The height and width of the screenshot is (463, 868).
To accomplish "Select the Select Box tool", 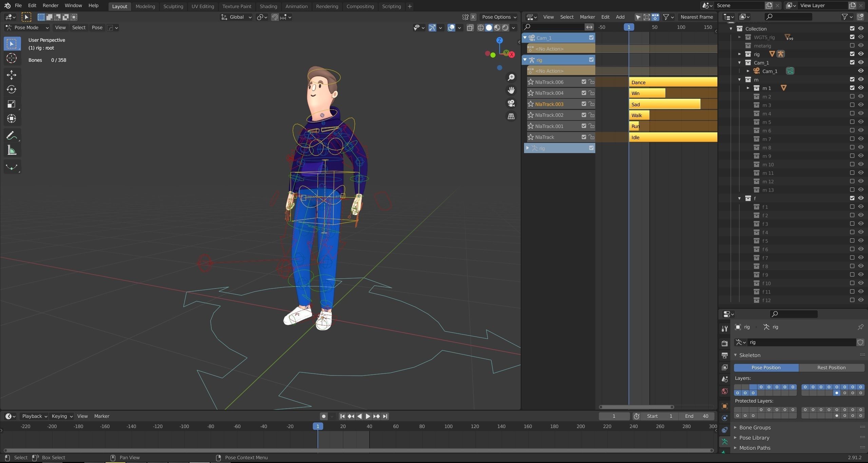I will [x=12, y=44].
